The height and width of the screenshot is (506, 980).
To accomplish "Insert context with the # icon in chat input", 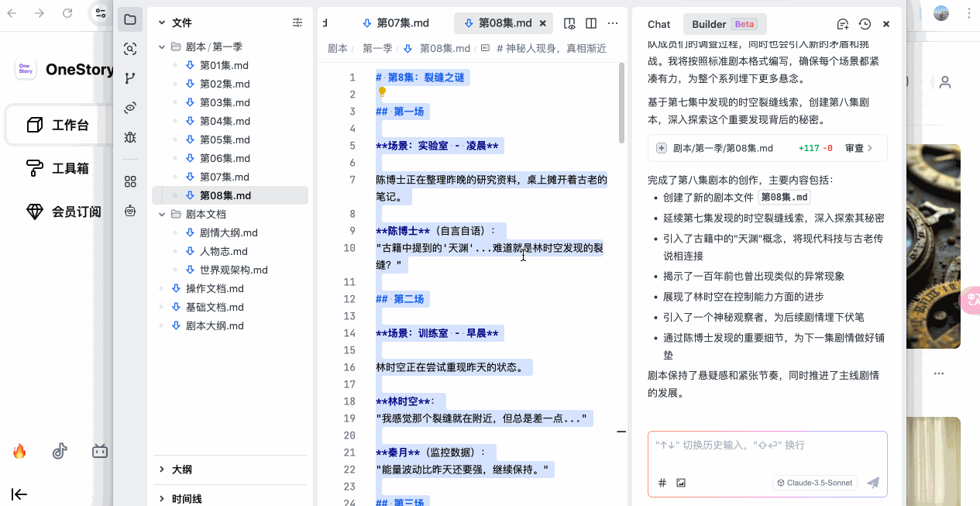I will pyautogui.click(x=662, y=483).
